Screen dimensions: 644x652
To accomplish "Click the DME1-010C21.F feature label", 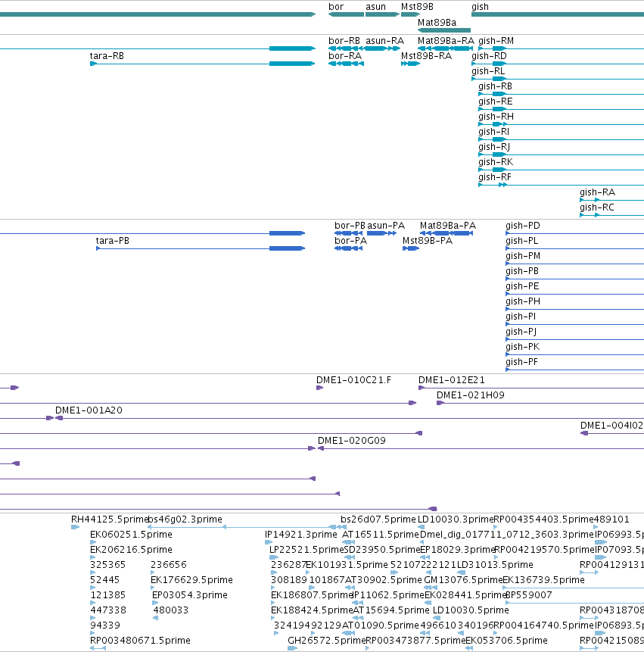I will [x=353, y=380].
